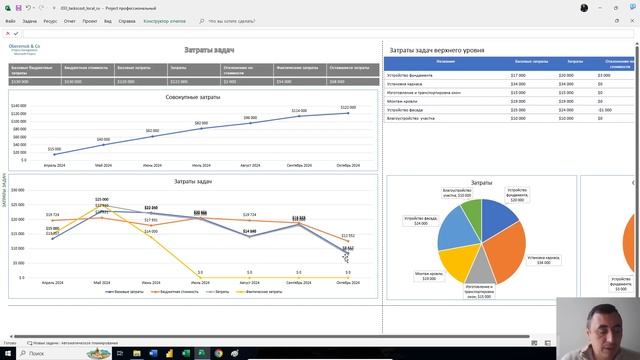The width and height of the screenshot is (640, 360).
Task: Click the Undo arrow icon
Action: (x=28, y=8)
